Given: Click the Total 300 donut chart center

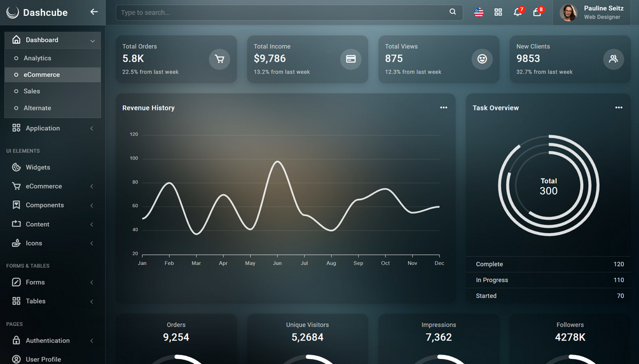Looking at the screenshot, I should (549, 186).
